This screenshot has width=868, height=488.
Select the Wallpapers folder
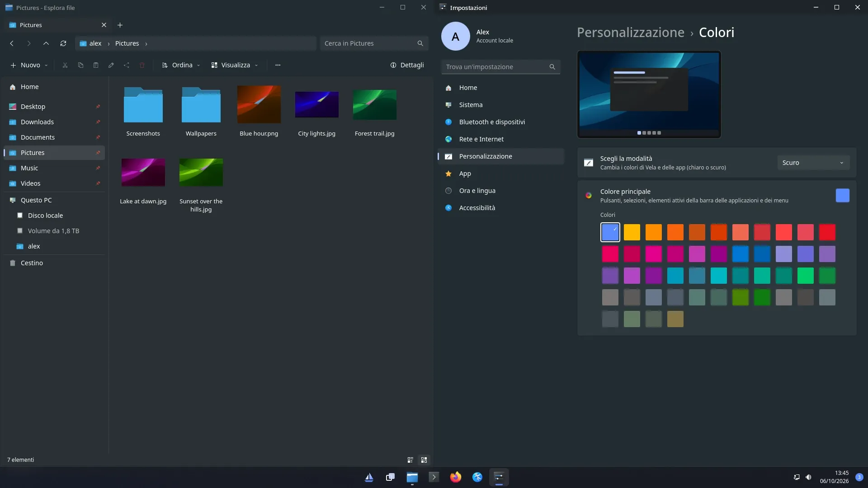tap(201, 105)
